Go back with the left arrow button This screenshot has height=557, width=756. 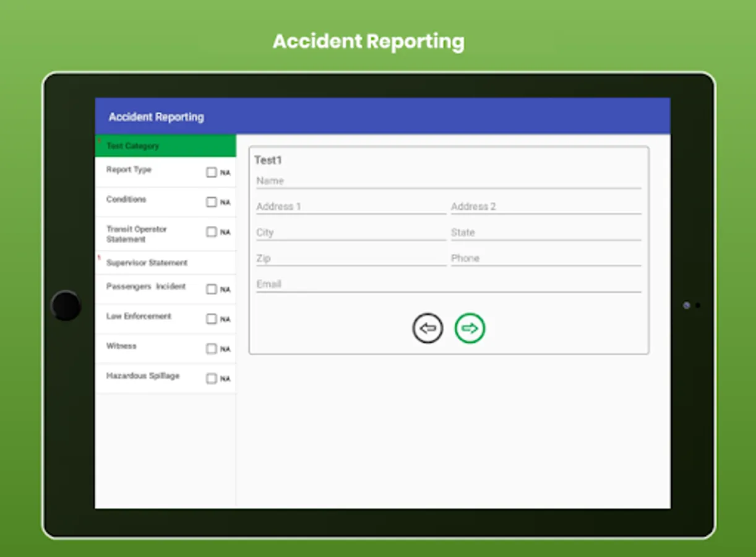(x=427, y=329)
